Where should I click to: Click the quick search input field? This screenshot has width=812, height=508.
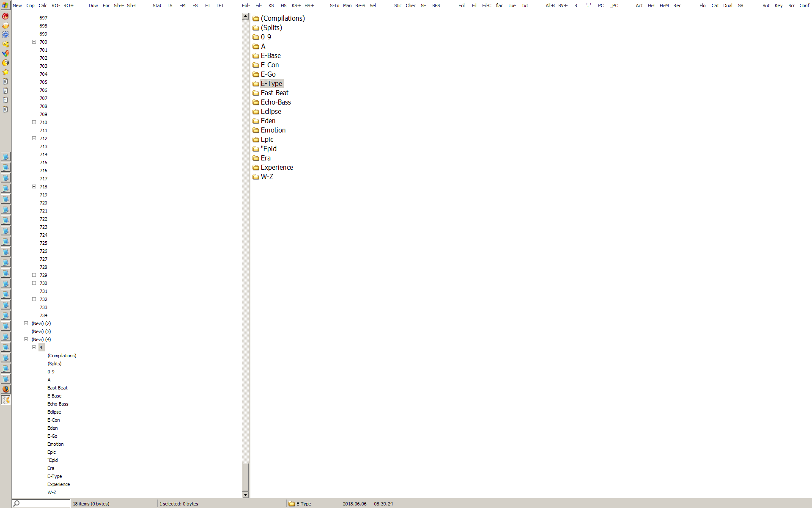pos(45,504)
